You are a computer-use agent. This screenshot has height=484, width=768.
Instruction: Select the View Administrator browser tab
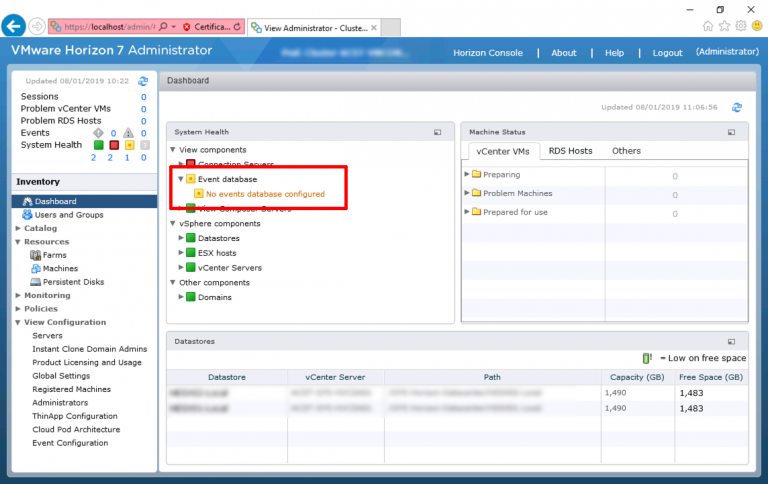pyautogui.click(x=313, y=28)
